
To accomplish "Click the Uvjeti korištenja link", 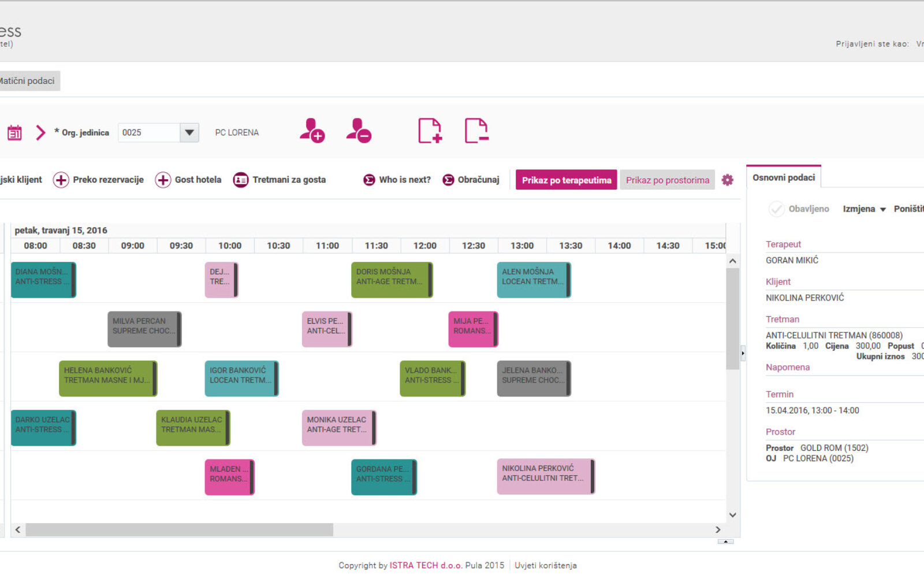I will (x=545, y=565).
